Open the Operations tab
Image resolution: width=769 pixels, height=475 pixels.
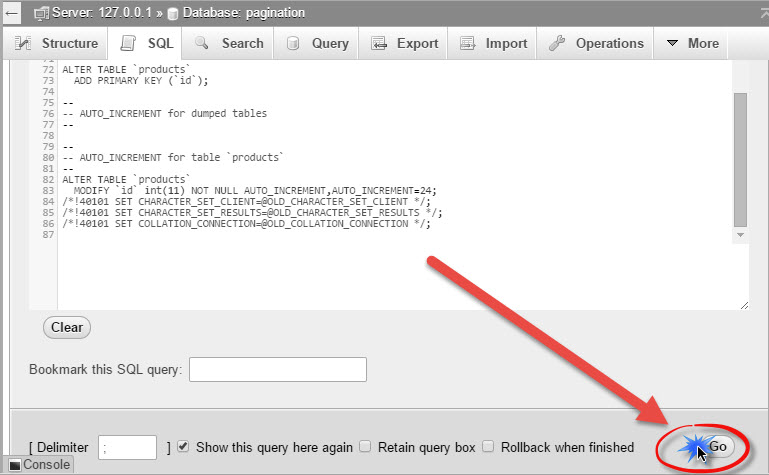click(595, 43)
